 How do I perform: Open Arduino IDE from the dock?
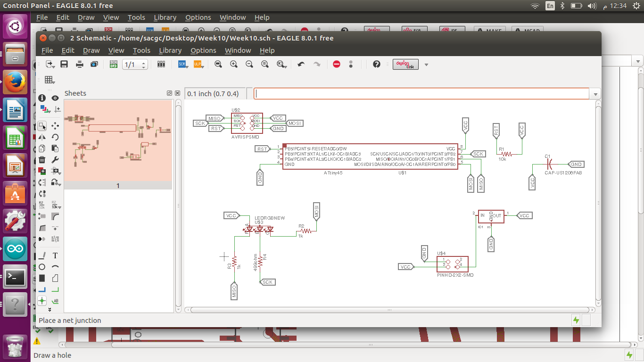[x=15, y=248]
